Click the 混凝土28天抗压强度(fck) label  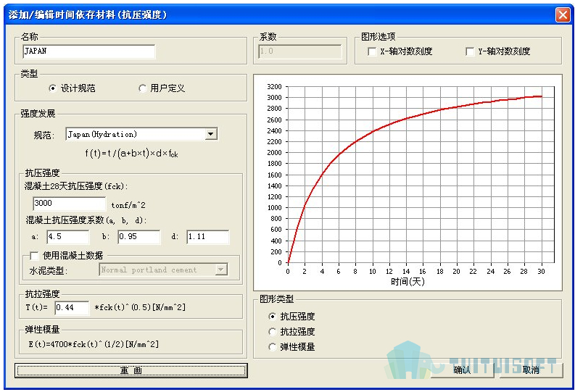[x=76, y=186]
